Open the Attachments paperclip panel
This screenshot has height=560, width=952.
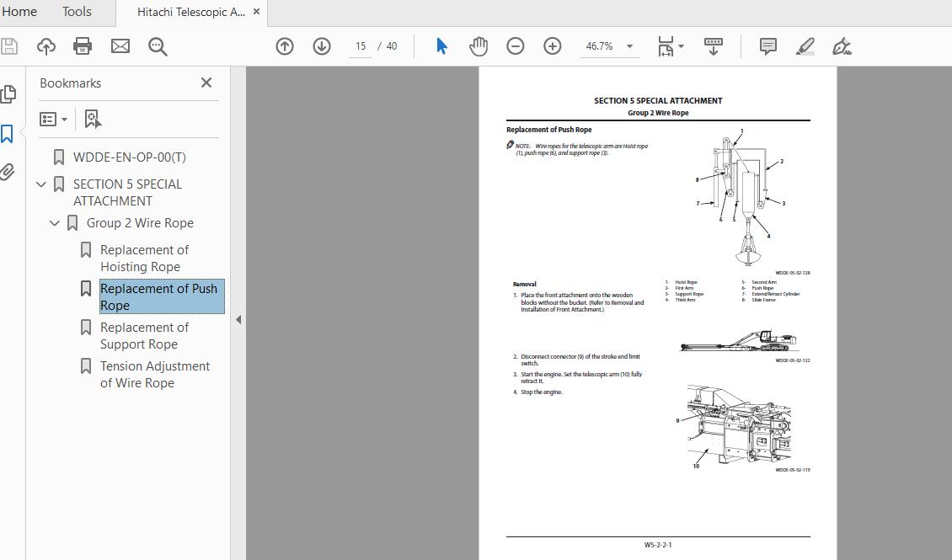(x=8, y=173)
